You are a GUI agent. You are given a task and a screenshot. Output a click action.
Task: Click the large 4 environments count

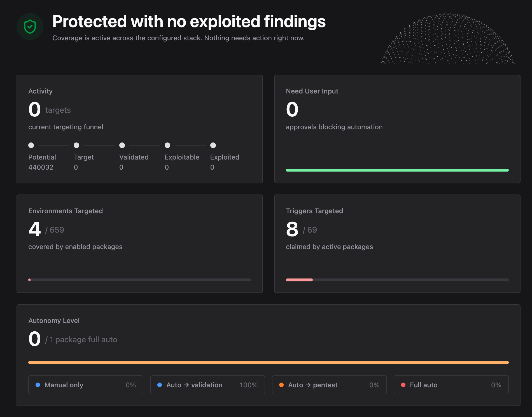[35, 229]
